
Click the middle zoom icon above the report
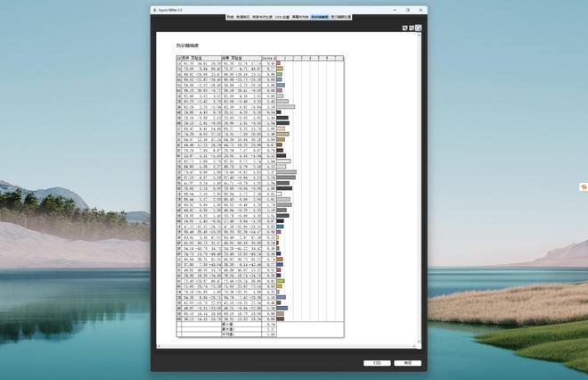click(412, 28)
